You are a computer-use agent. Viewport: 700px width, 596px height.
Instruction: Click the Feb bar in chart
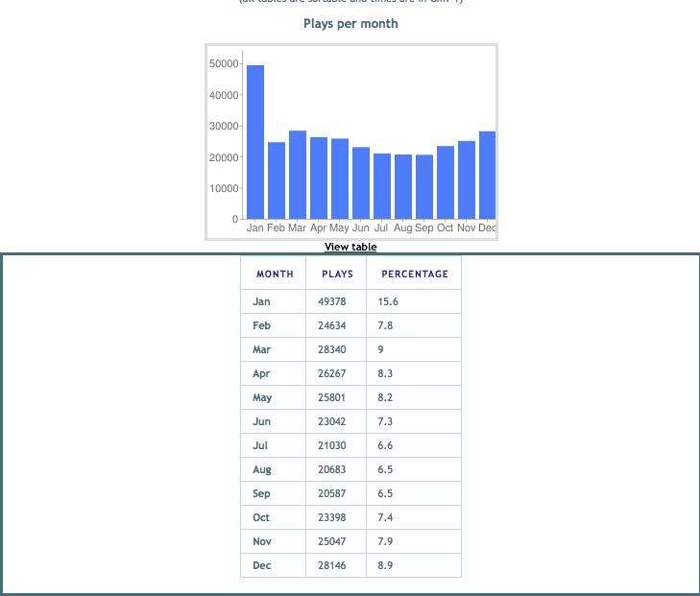coord(277,180)
